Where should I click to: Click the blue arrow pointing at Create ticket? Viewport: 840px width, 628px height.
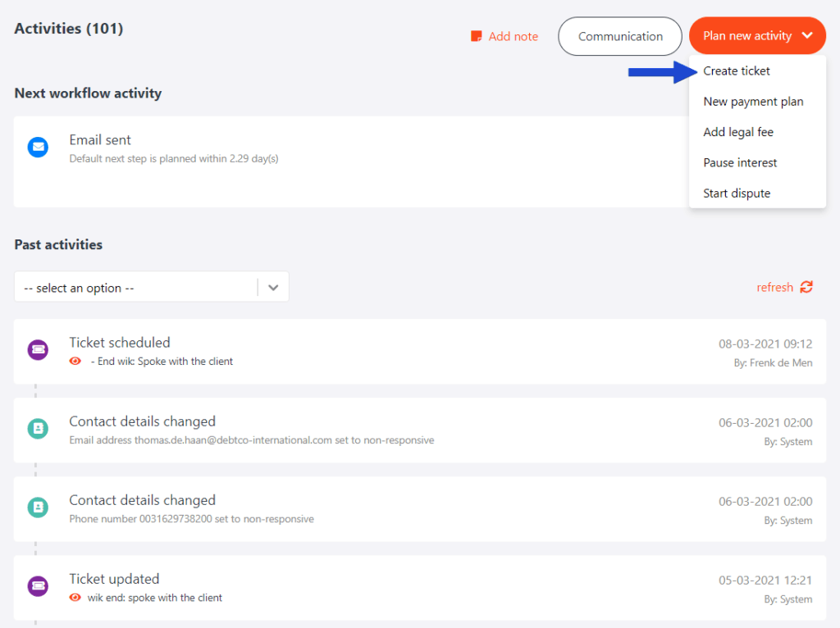tap(664, 71)
